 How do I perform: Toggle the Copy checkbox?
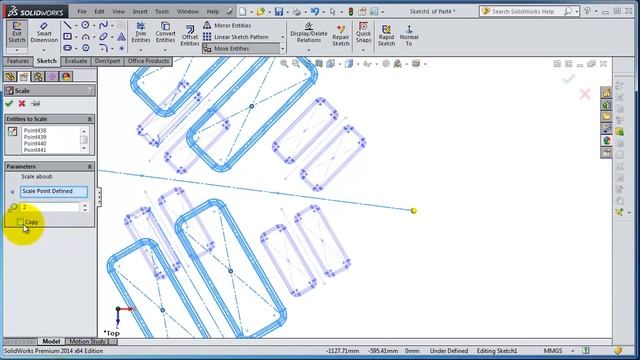(20, 222)
